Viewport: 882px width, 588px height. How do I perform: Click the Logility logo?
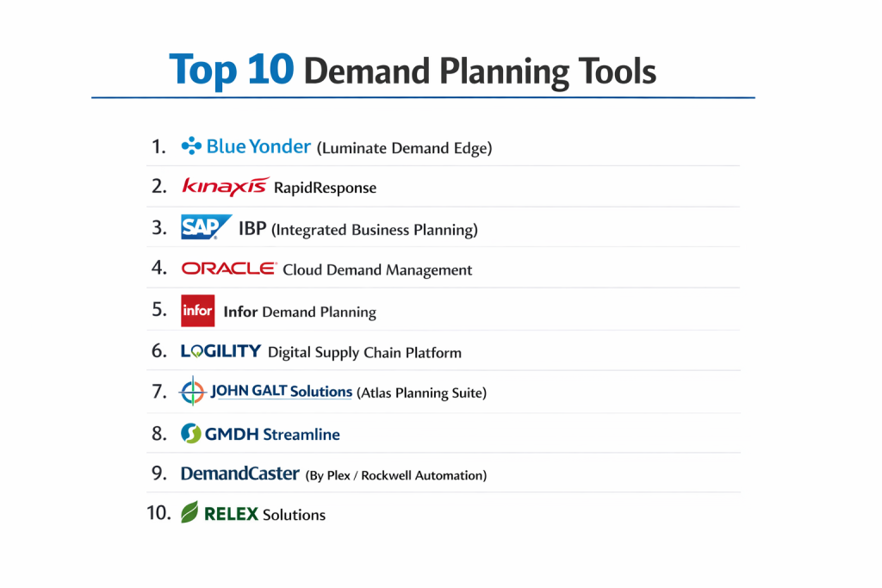220,351
